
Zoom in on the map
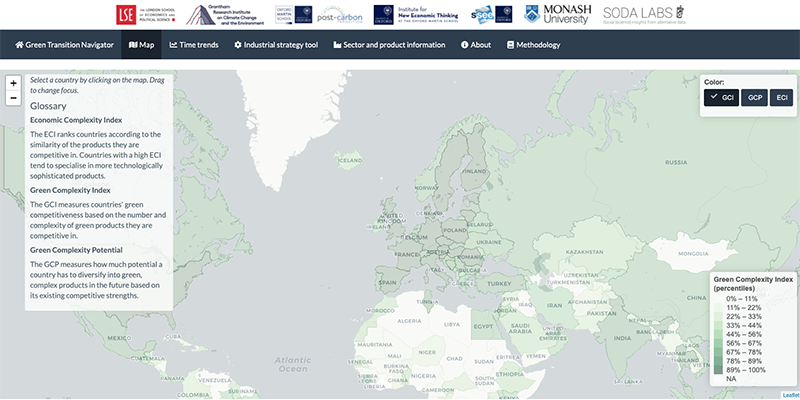[x=13, y=83]
